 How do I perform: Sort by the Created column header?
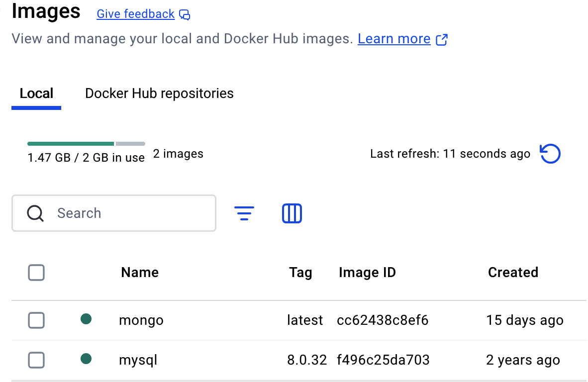[x=513, y=273]
